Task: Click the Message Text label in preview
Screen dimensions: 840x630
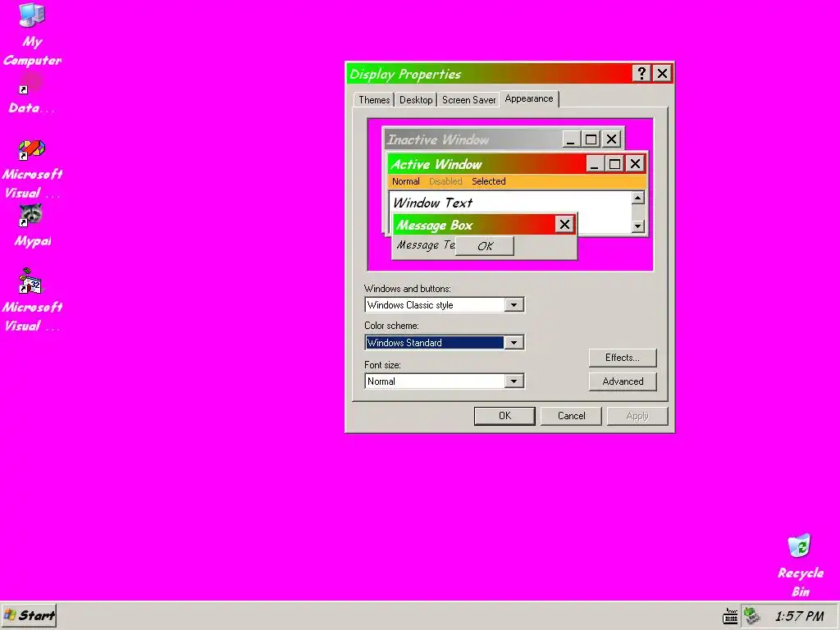Action: [426, 244]
